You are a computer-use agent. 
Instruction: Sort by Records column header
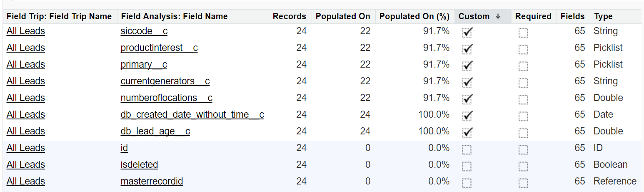pyautogui.click(x=289, y=17)
